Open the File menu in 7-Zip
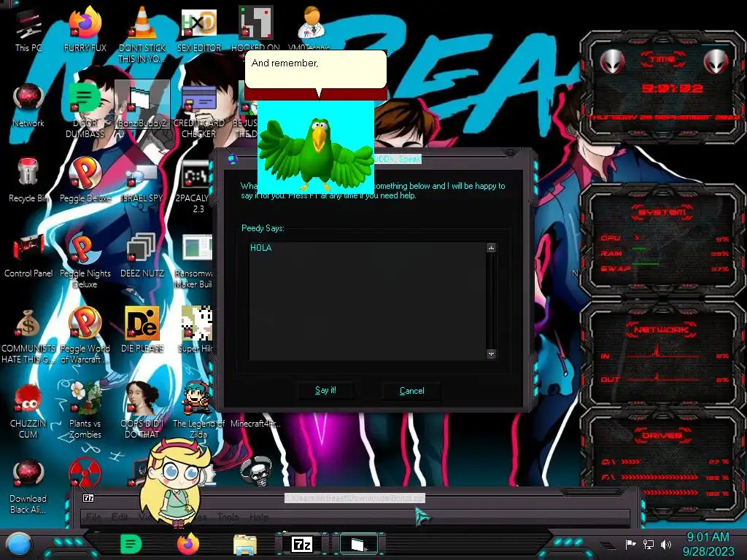 93,517
